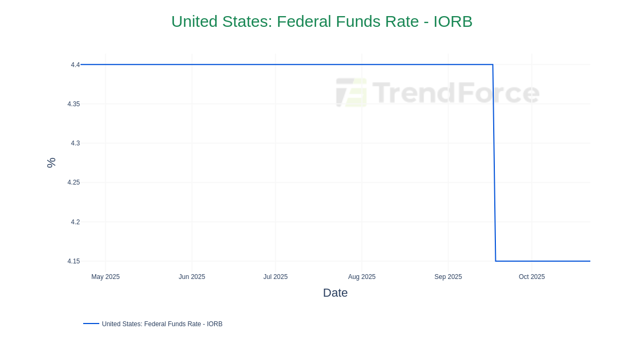Click the TrendForce logo icon in watermark
644x338 pixels.
[352, 93]
